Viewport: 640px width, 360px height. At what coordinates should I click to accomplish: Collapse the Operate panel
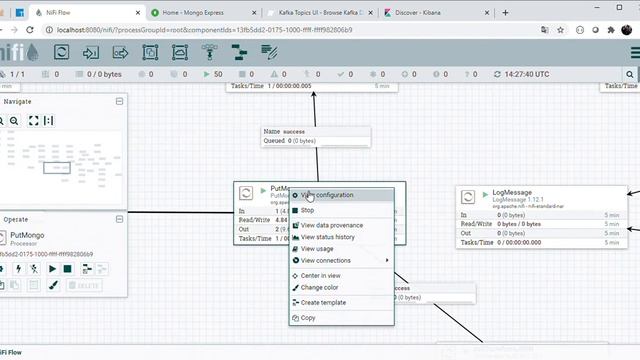pos(119,219)
